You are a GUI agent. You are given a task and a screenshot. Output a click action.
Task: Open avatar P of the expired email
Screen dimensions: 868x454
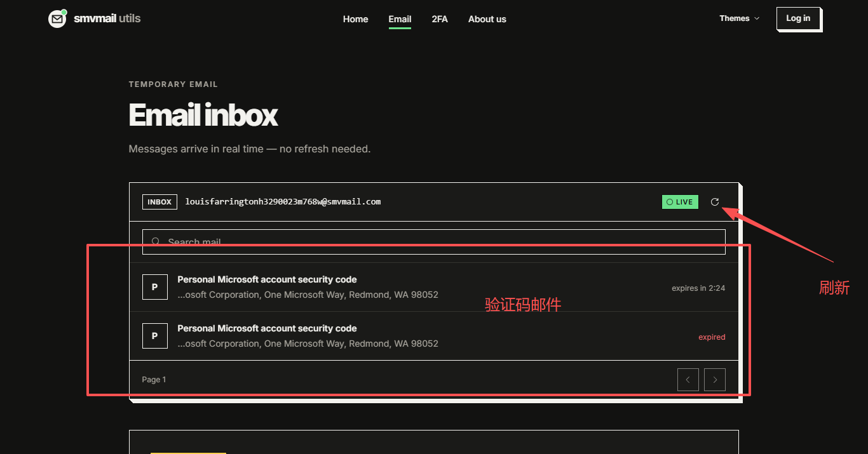point(154,336)
